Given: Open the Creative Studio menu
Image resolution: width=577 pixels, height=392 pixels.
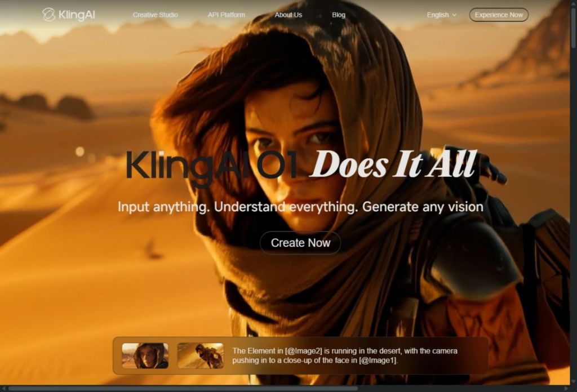Looking at the screenshot, I should coord(155,15).
